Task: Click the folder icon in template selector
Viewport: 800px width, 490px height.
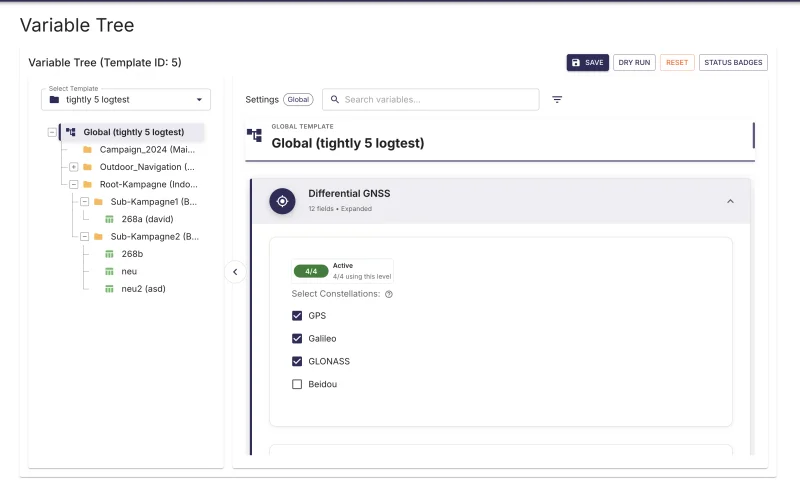Action: click(54, 100)
